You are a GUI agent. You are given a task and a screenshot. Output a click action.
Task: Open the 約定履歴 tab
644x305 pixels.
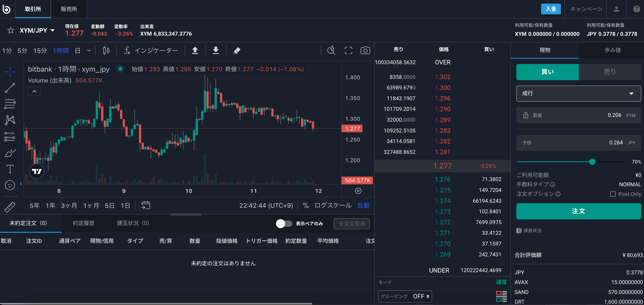pyautogui.click(x=84, y=223)
